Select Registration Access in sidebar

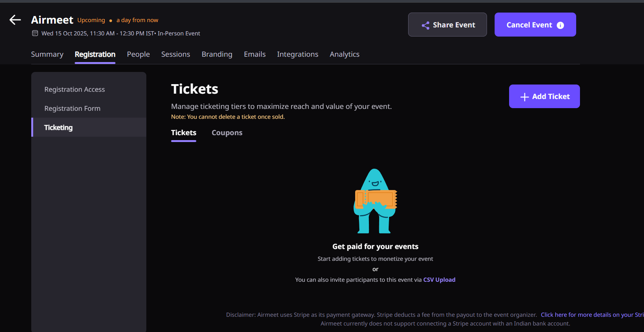pos(75,89)
